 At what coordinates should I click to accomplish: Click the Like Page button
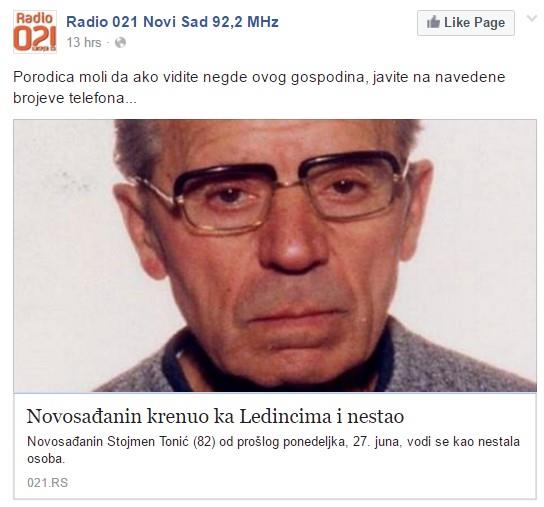point(466,23)
